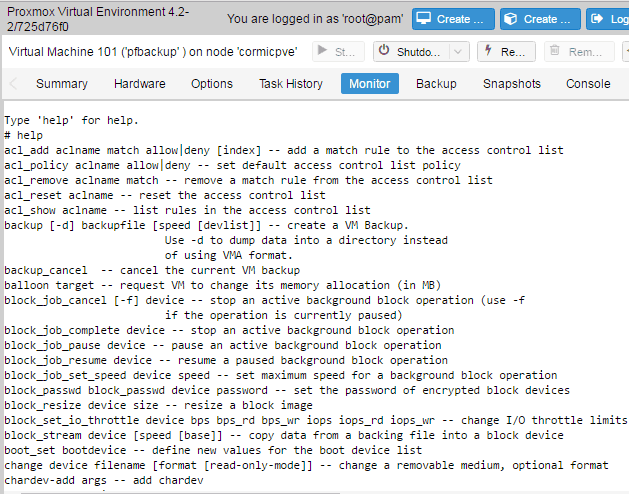Click the Shutdown power icon
Screen dimensions: 629x494
(x=384, y=51)
